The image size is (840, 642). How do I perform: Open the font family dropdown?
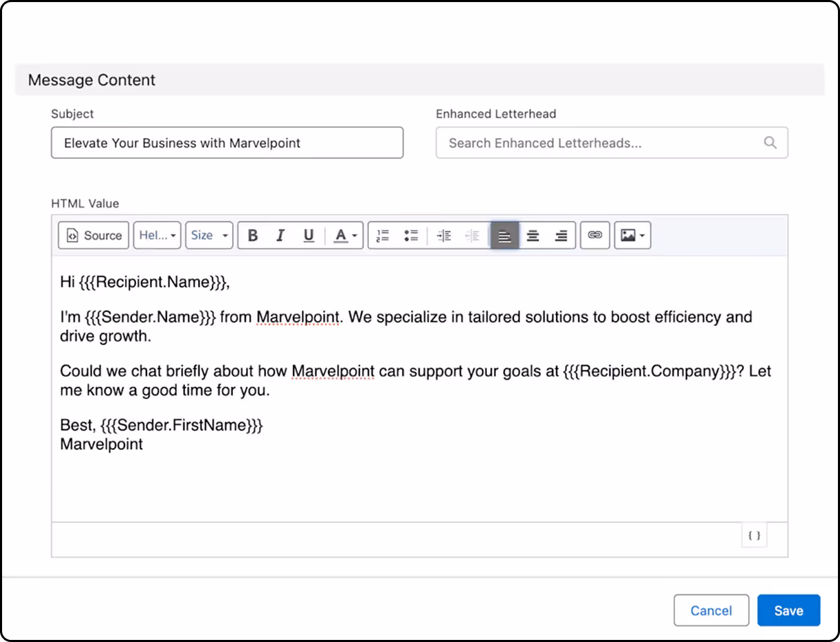point(157,235)
